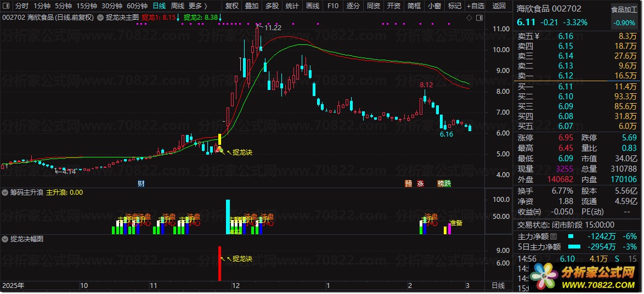Select the 5分钟 period tab
The height and width of the screenshot is (294, 644).
click(x=63, y=5)
